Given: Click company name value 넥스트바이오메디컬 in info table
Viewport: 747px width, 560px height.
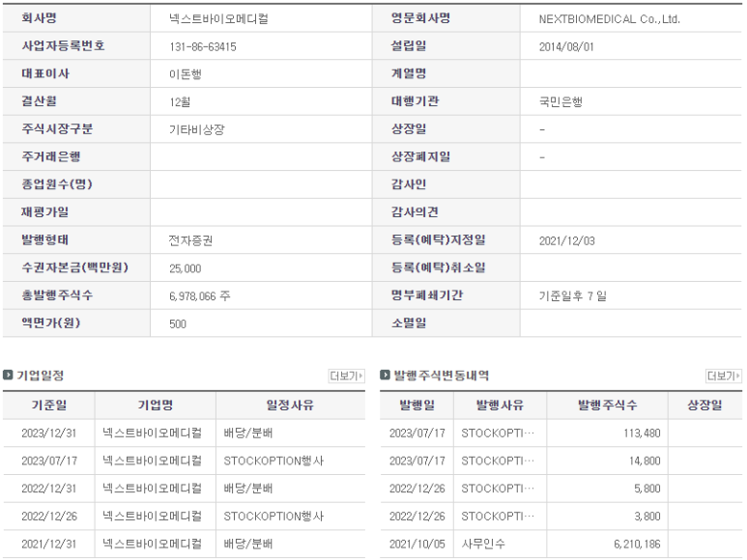Looking at the screenshot, I should (x=218, y=19).
